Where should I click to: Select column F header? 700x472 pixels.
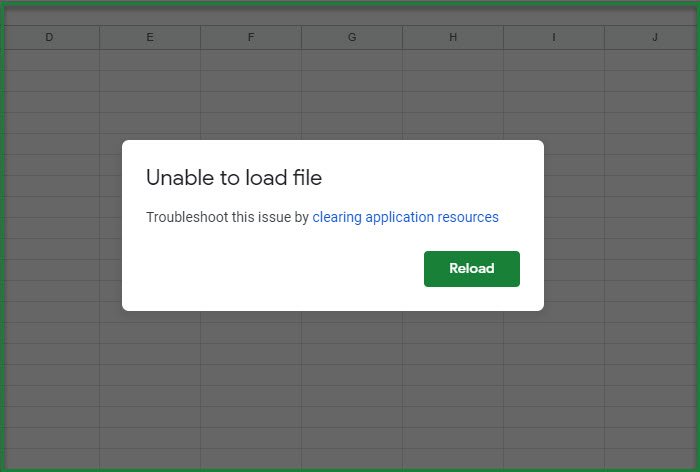pos(251,38)
